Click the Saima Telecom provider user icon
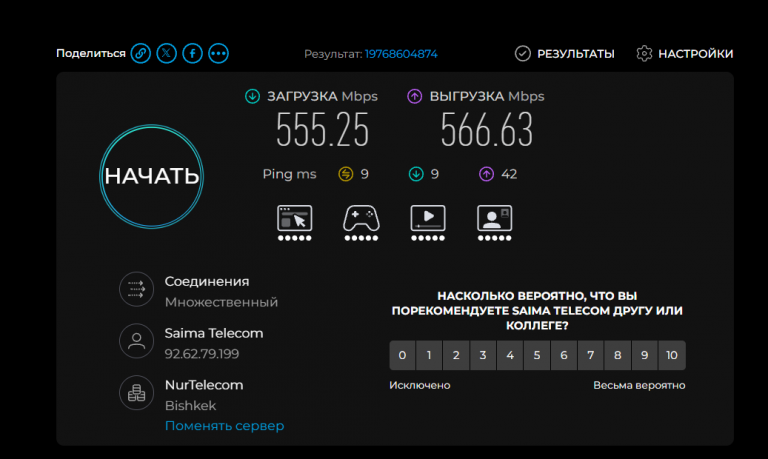Viewport: 768px width, 459px height. (x=137, y=341)
